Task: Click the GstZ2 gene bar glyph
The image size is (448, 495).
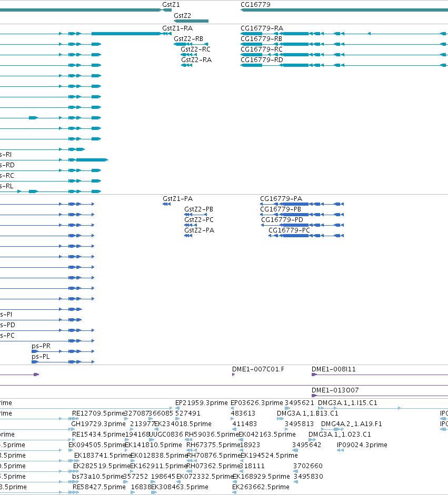Action: click(x=191, y=21)
